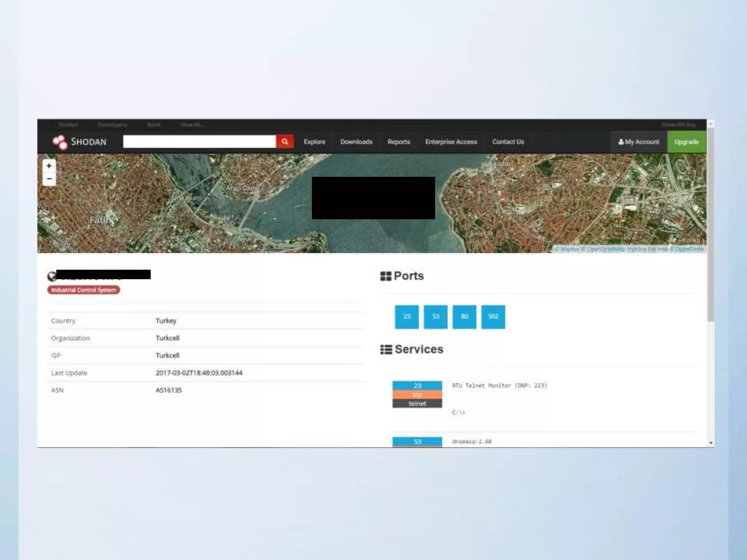
Task: Click the Industrial Control System tag
Action: (x=84, y=290)
